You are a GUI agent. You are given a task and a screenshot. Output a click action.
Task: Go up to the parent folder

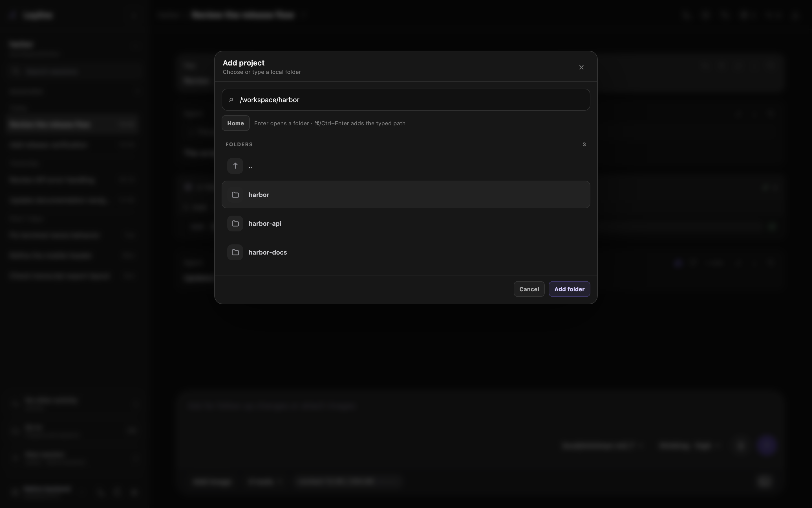click(x=406, y=166)
